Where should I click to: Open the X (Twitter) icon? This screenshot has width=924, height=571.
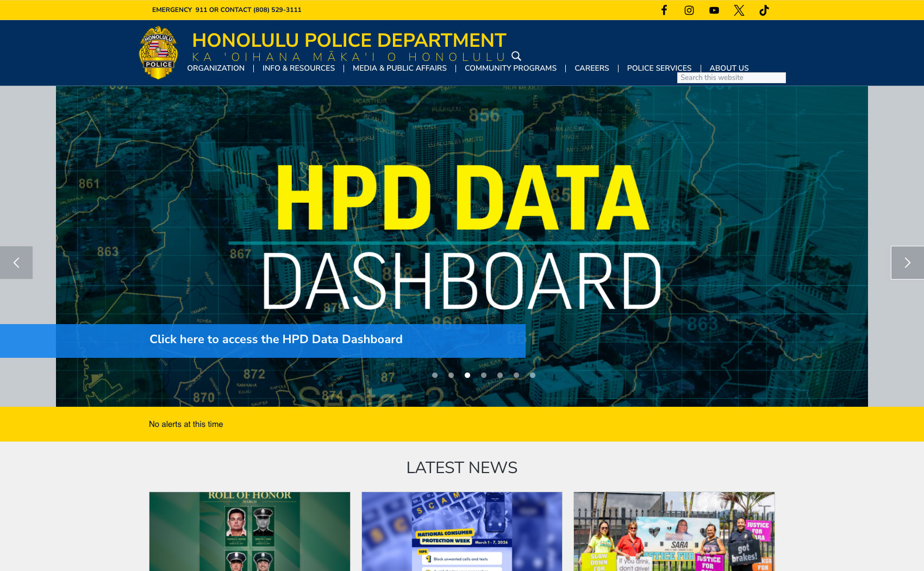(x=739, y=10)
